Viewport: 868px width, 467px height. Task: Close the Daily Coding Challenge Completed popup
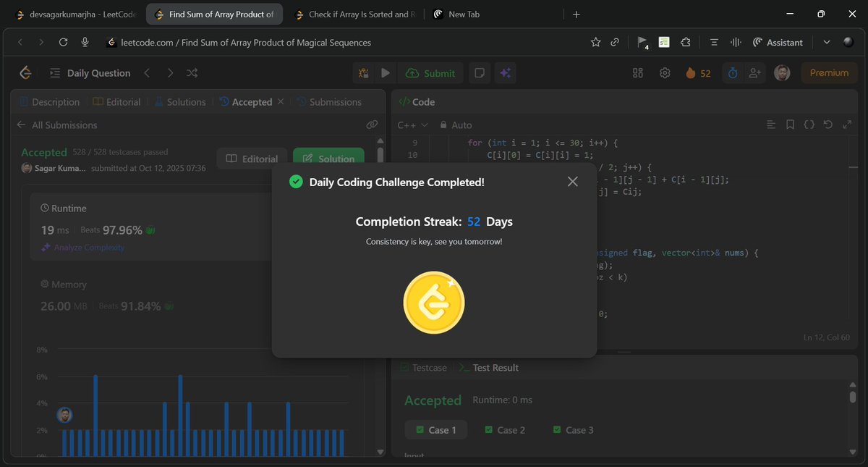[572, 182]
